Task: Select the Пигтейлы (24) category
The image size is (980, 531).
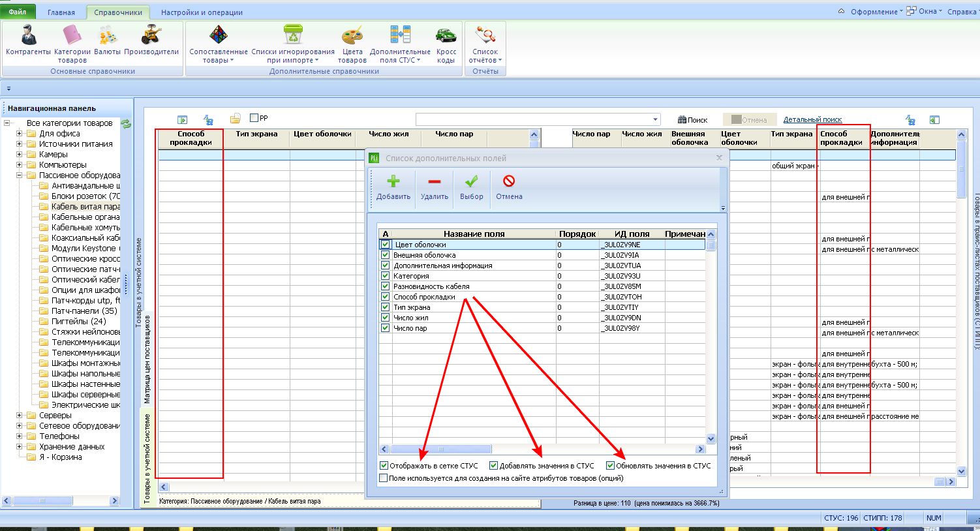Action: click(79, 322)
